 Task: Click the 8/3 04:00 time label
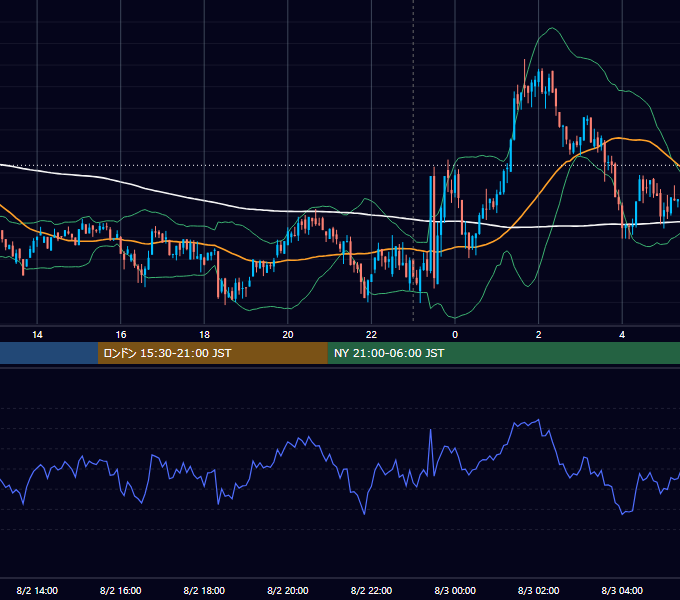tap(622, 590)
